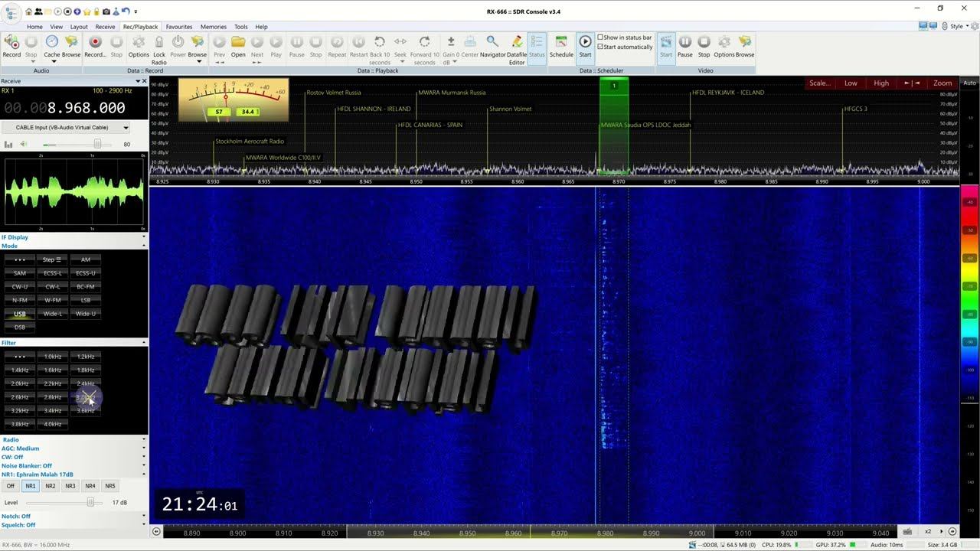Expand the AGC: Medium section
The height and width of the screenshot is (551, 980).
coord(143,448)
